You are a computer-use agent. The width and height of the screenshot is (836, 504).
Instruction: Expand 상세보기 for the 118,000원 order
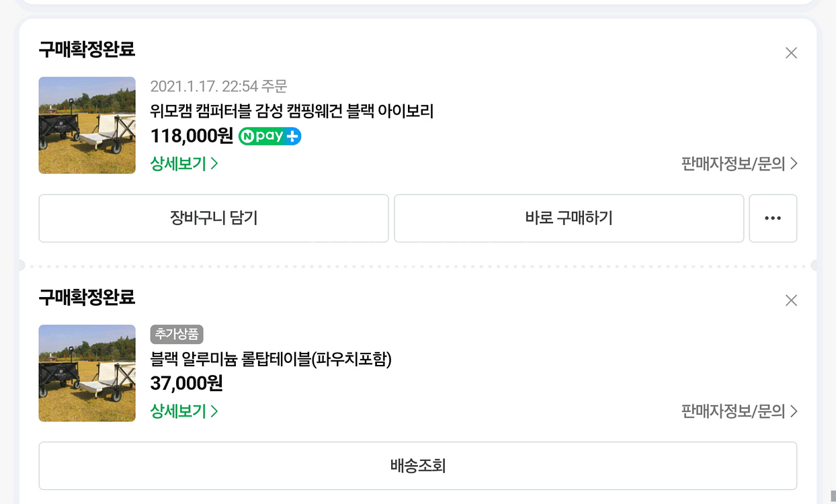click(x=184, y=163)
